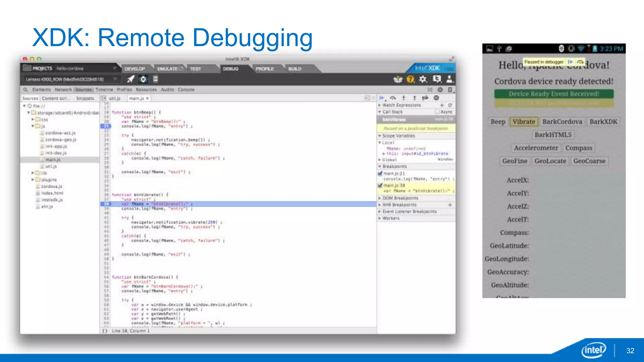Image resolution: width=644 pixels, height=362 pixels.
Task: Open the Network DevTools tab
Action: pyautogui.click(x=63, y=90)
